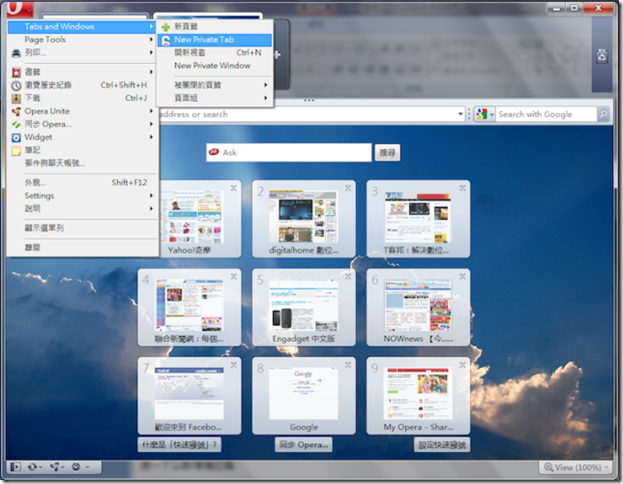Remove the 聯合新聞網 speed dial with its X
Image resolution: width=623 pixels, height=484 pixels.
pos(234,277)
